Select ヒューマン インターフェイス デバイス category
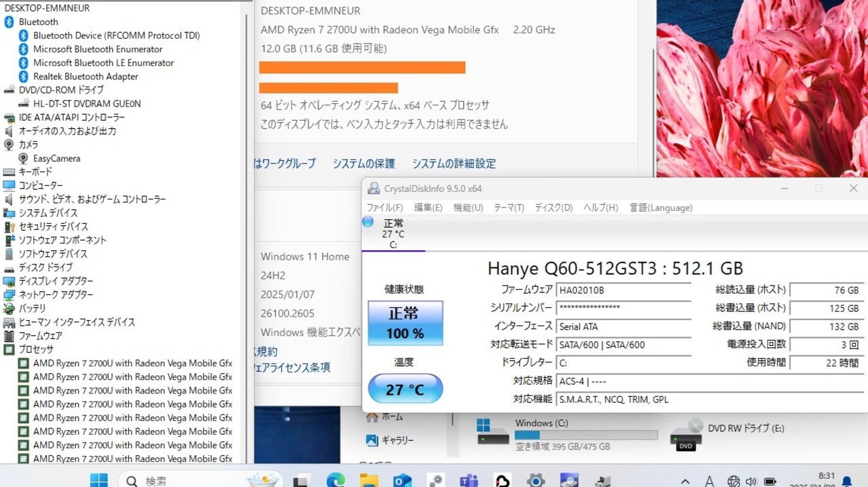 click(x=77, y=322)
